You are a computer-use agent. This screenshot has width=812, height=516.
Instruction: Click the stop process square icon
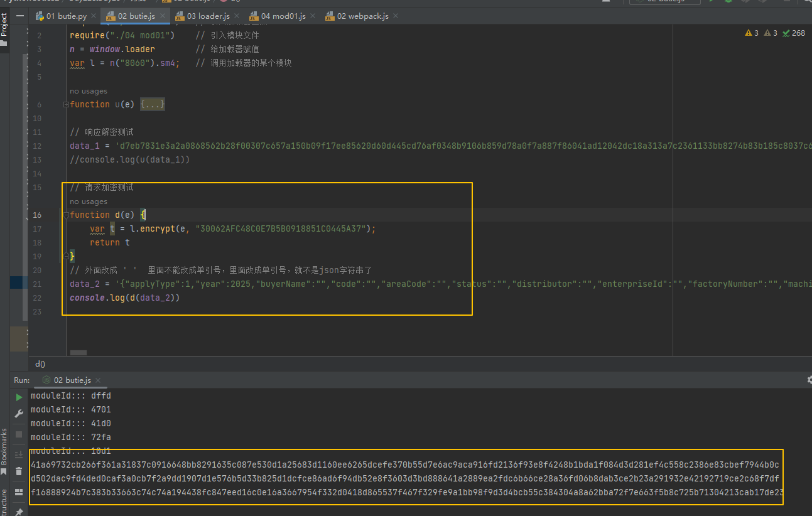click(19, 434)
